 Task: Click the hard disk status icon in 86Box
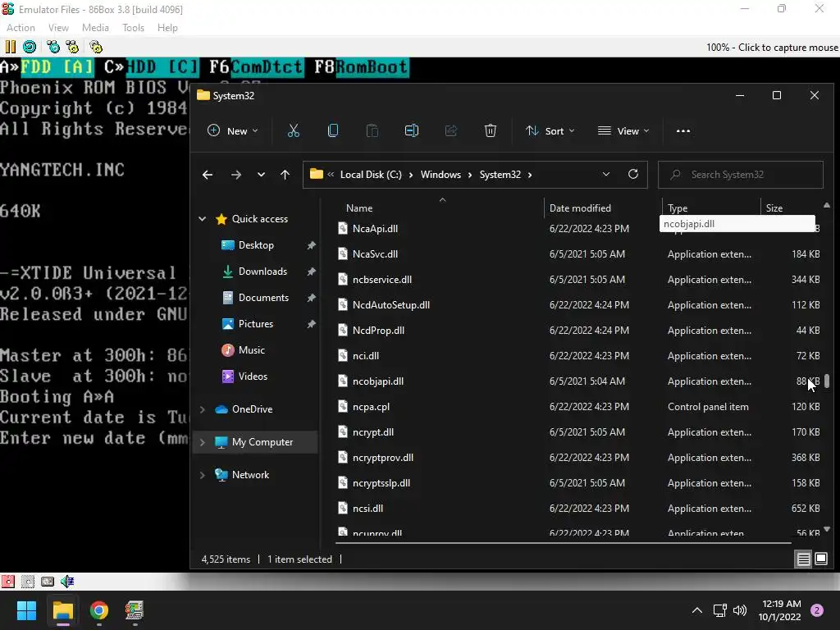pos(47,582)
